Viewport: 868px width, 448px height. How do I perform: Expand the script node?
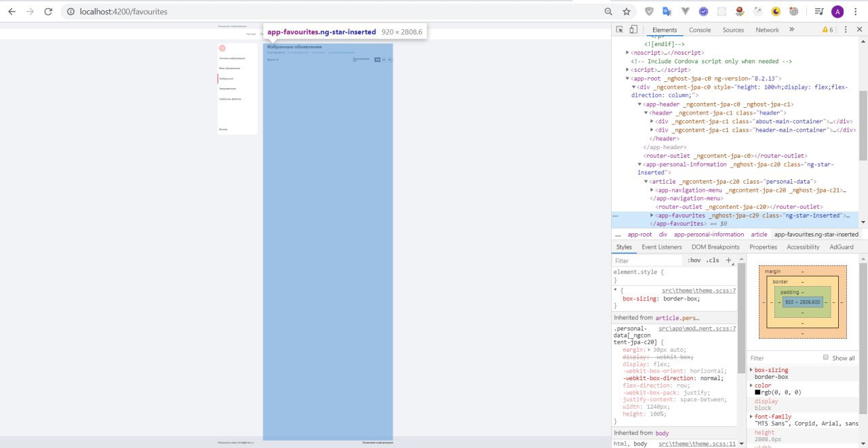627,69
